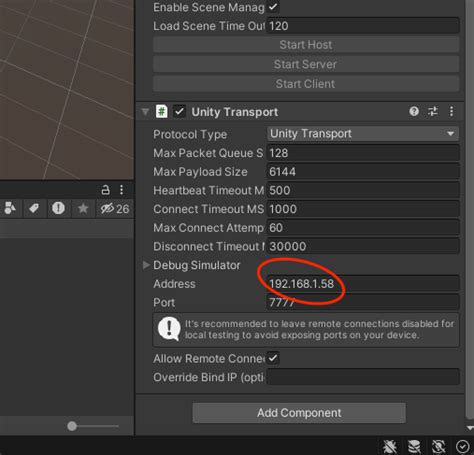The image size is (474, 455).
Task: Click the asset icon size slider
Action: (x=93, y=426)
